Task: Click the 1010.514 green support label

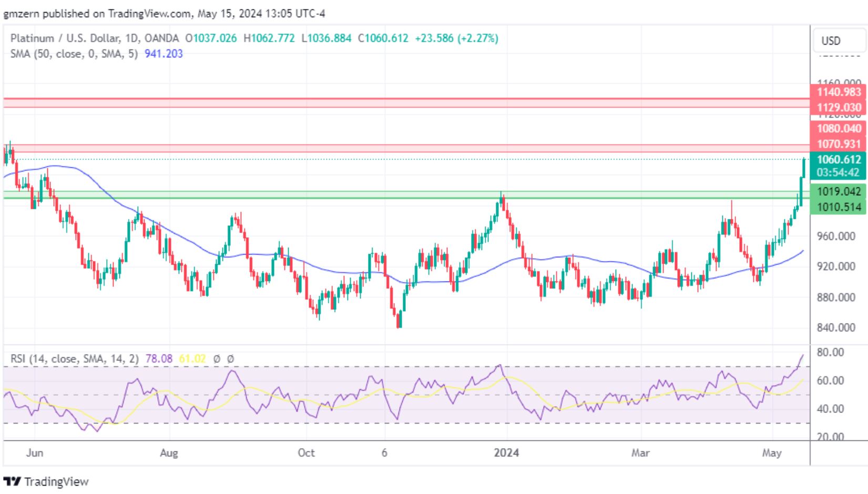Action: (839, 207)
